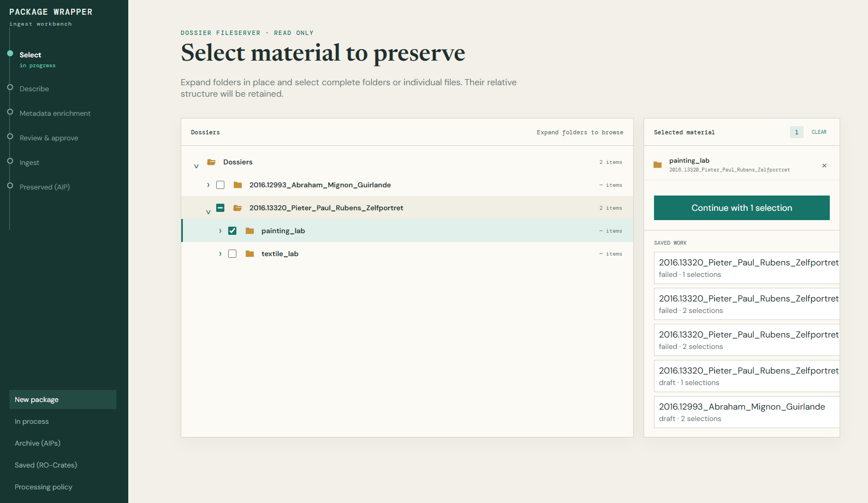Open saved draft 2016.12993_Abraham_Mignon_Guirlande
The width and height of the screenshot is (868, 503).
pyautogui.click(x=747, y=412)
